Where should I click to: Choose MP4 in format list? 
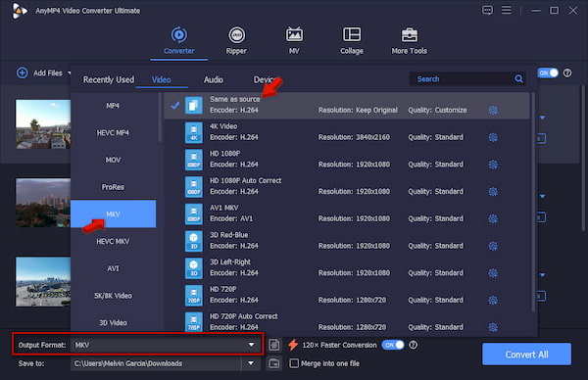[x=113, y=106]
